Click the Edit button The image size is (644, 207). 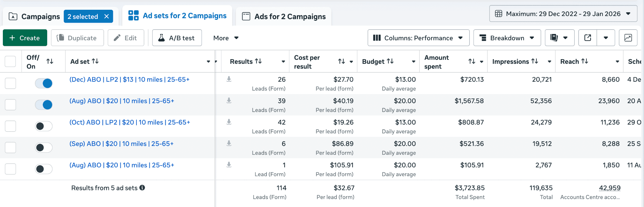[x=126, y=38]
